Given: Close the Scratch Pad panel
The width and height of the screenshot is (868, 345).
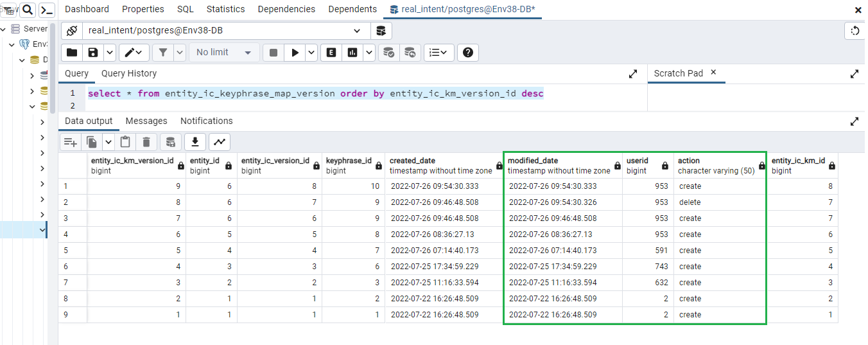Looking at the screenshot, I should click(713, 73).
